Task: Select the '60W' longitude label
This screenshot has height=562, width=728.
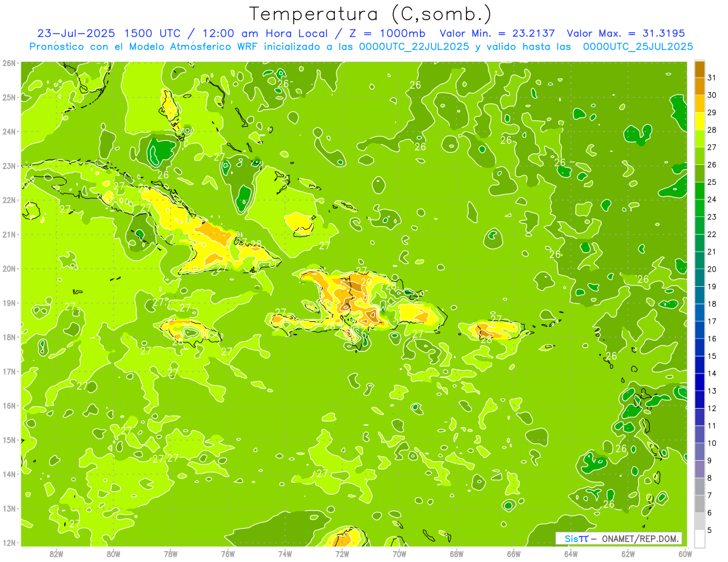Action: pyautogui.click(x=686, y=554)
